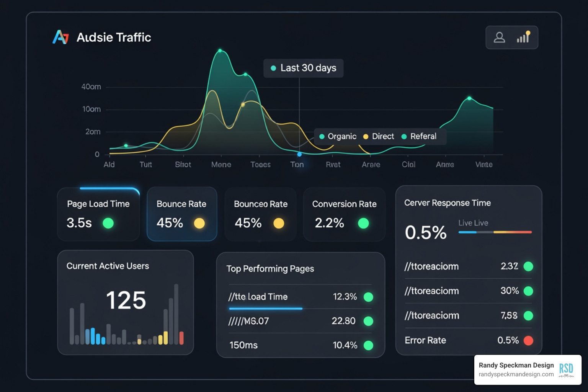The image size is (588, 392).
Task: Click the Current Active Users card
Action: click(x=126, y=302)
